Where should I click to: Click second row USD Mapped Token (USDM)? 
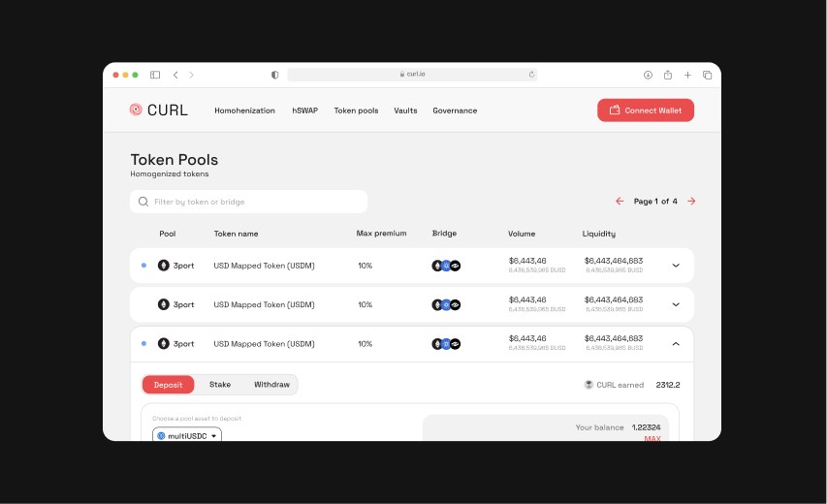pyautogui.click(x=264, y=304)
